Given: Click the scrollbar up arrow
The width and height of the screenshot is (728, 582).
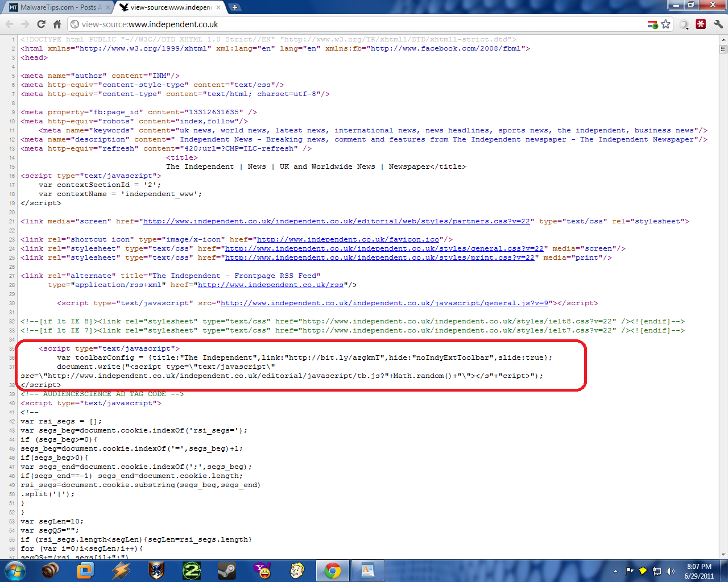Looking at the screenshot, I should 723,39.
